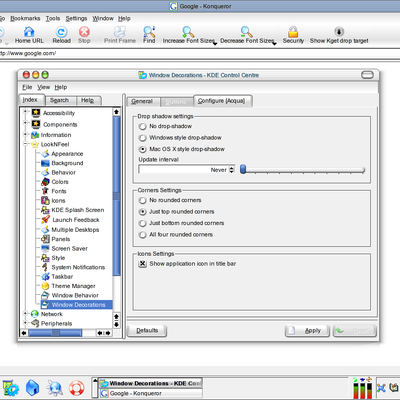The height and width of the screenshot is (400, 400).
Task: Switch to the sidebar Help tab
Action: (x=88, y=100)
